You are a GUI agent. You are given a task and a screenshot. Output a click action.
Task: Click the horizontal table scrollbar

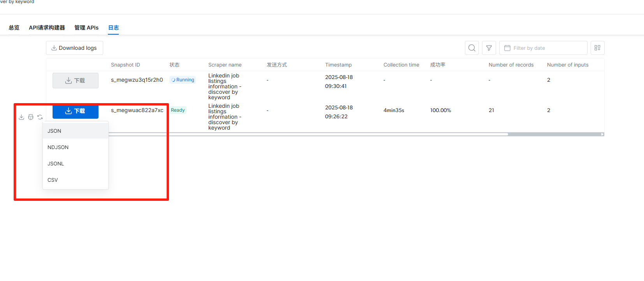click(308, 134)
